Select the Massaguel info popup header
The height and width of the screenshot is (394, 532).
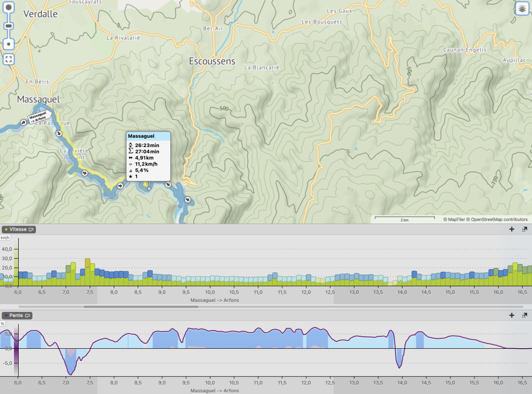(x=149, y=136)
